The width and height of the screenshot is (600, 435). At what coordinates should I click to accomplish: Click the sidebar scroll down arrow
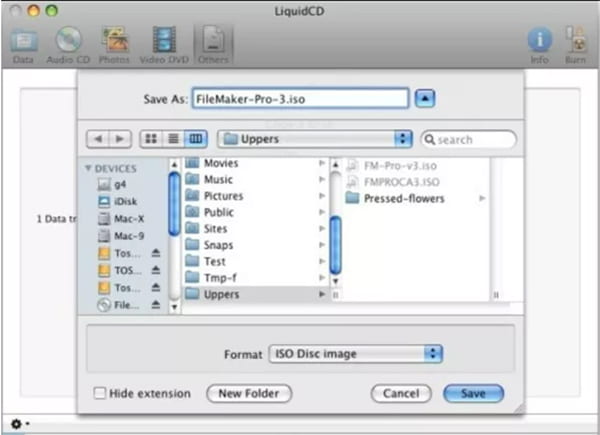pos(174,306)
